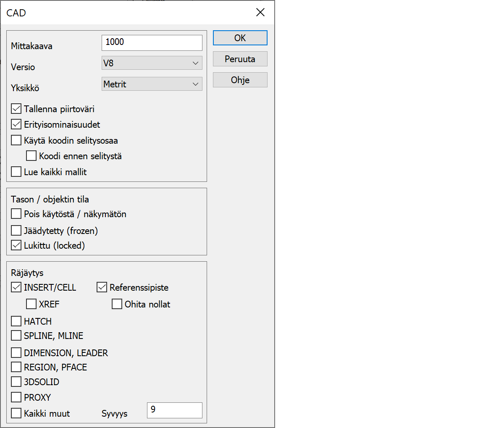Click the Yksikkö label text
Viewport: 504px width, 428px height.
25,88
